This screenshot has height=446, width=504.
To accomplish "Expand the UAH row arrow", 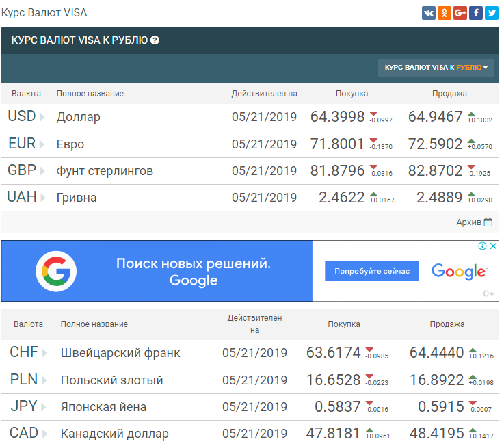I will tap(43, 197).
